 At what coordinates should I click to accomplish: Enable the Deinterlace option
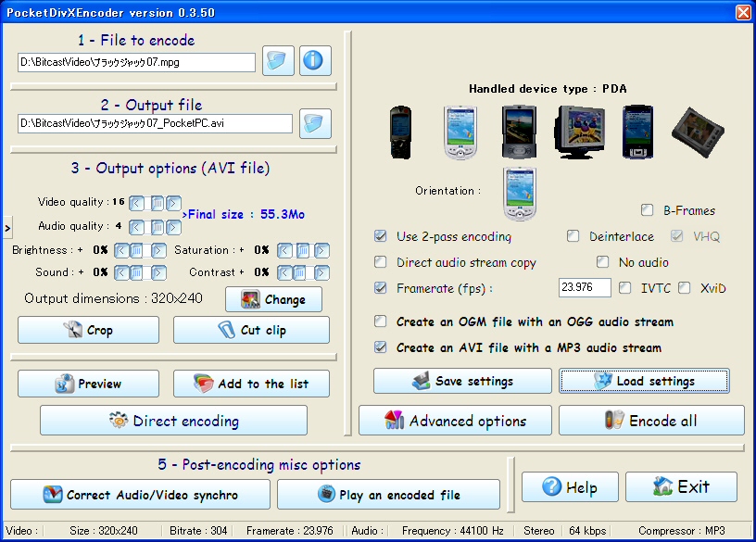click(x=573, y=236)
